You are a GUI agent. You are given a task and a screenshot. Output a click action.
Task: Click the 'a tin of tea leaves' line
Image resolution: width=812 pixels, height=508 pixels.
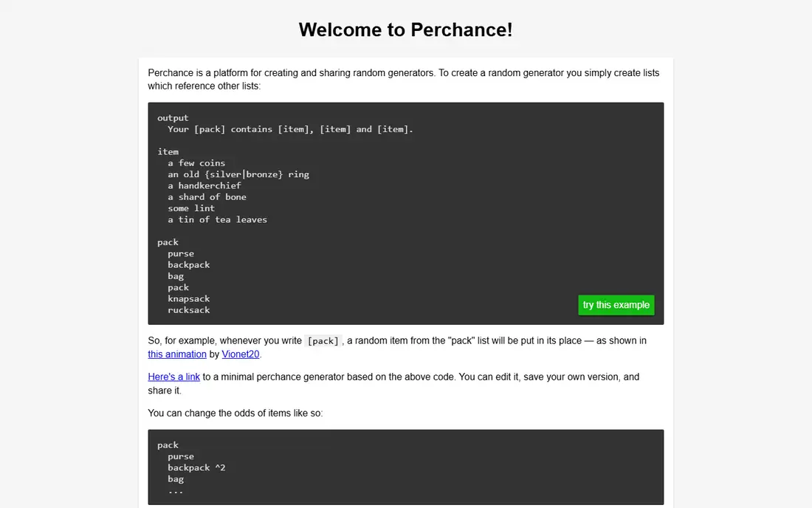click(x=217, y=219)
